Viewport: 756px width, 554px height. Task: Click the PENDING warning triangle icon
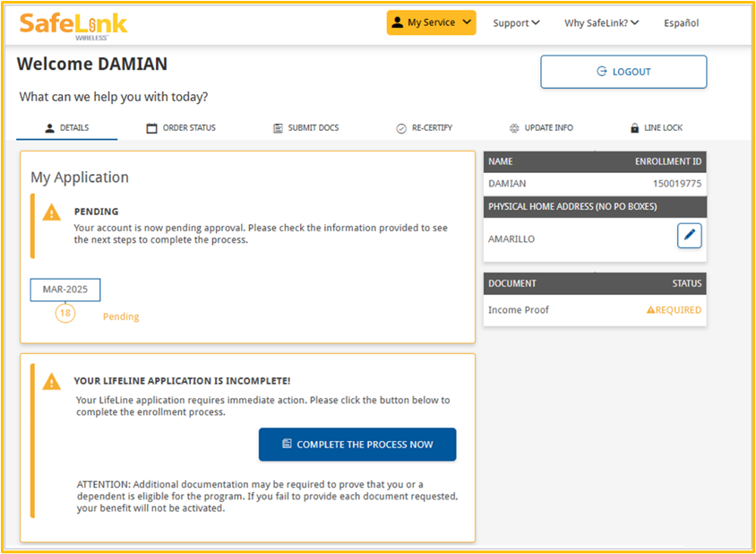52,212
